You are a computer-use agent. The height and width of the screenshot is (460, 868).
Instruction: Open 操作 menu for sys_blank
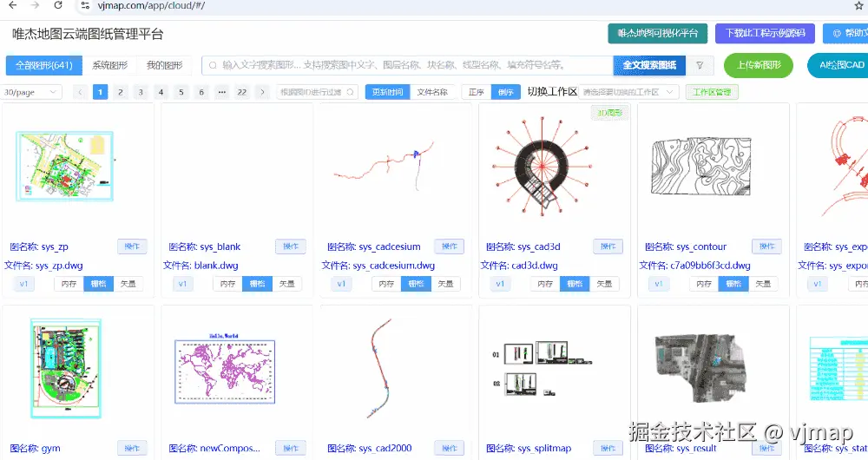[291, 246]
